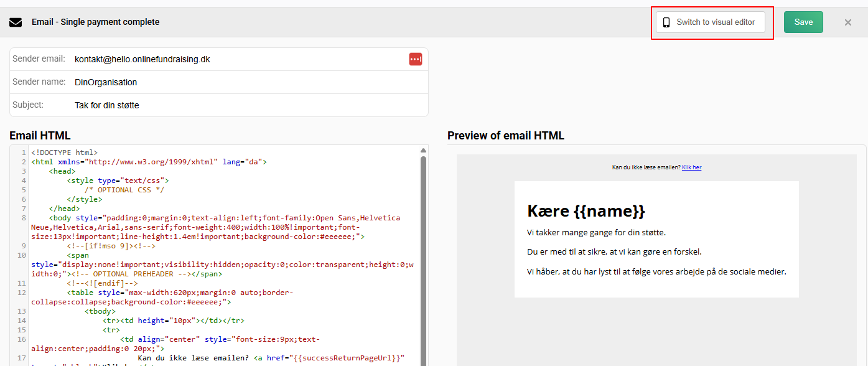
Task: Click the 'Sender email:' label
Action: (x=39, y=59)
